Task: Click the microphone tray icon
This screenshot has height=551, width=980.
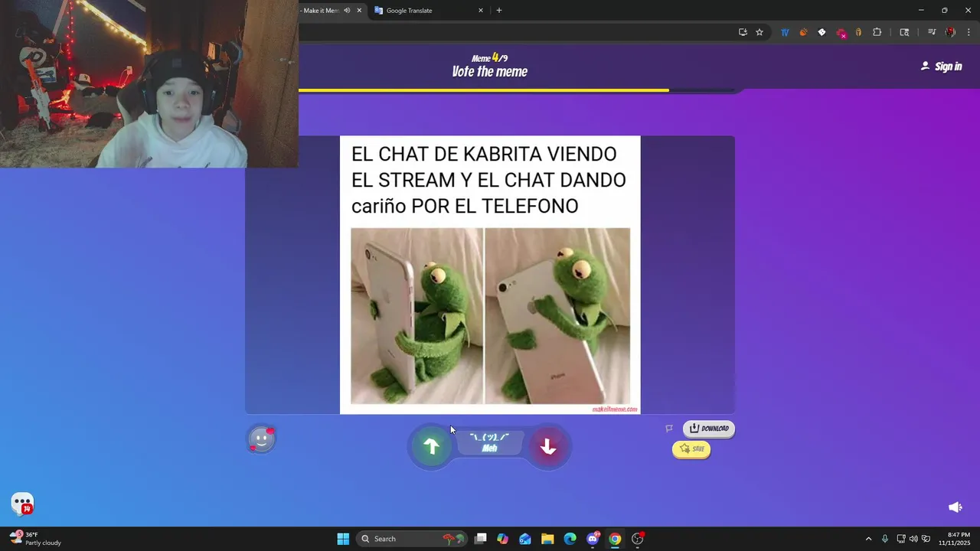Action: [885, 539]
